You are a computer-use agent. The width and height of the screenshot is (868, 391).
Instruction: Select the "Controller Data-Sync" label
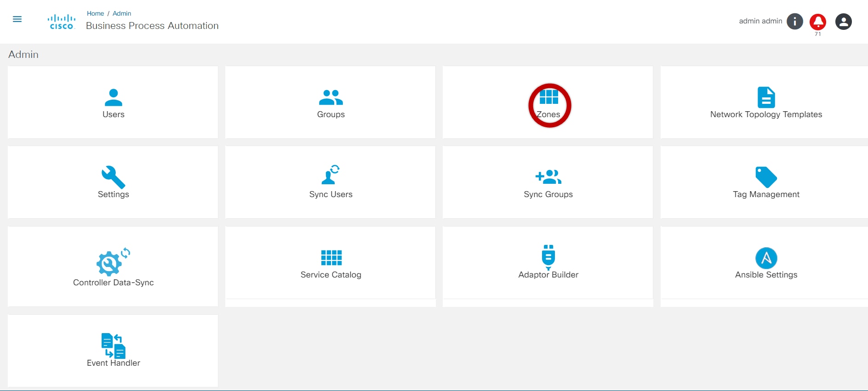[x=114, y=283]
